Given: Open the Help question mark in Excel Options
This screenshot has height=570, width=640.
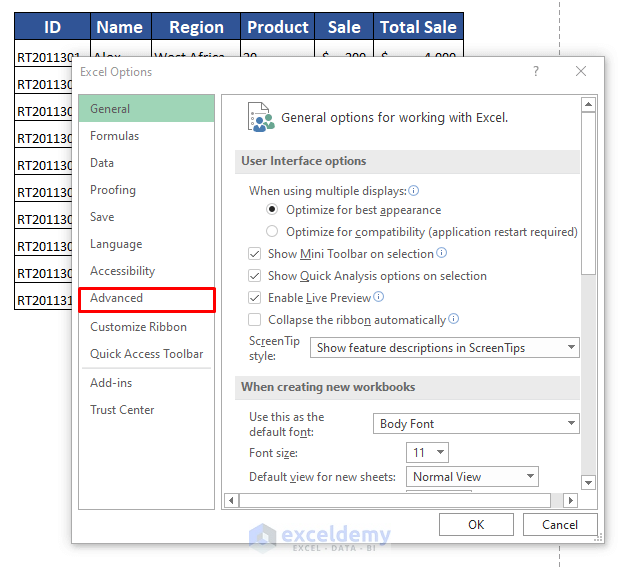Looking at the screenshot, I should coord(536,71).
